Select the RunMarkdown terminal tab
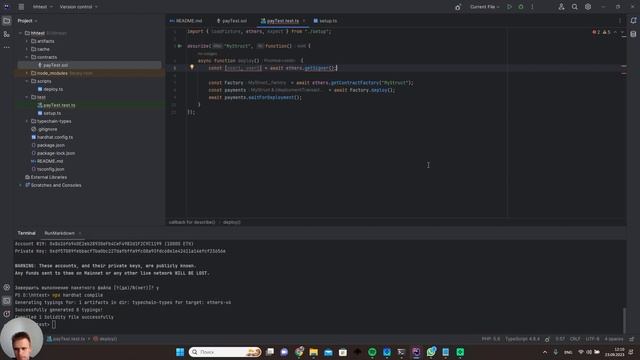The height and width of the screenshot is (360, 640). [x=60, y=233]
